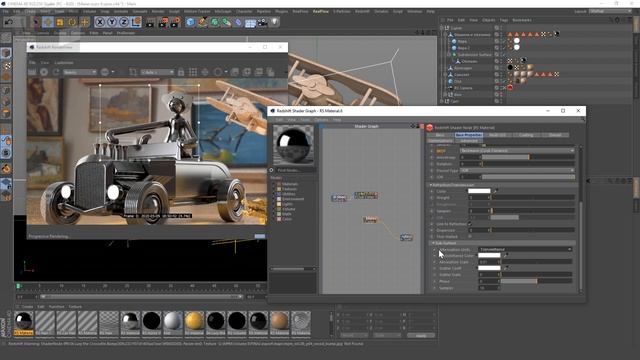640x360 pixels.
Task: Open Tags menu in Object Manager
Action: [x=504, y=20]
